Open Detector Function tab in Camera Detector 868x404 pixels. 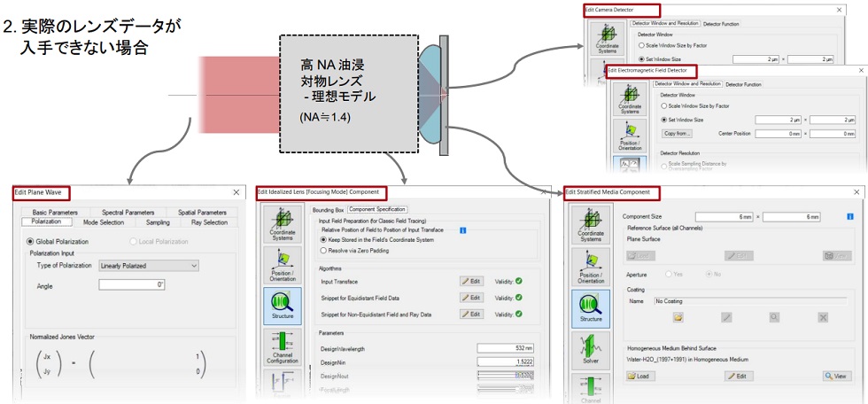click(x=721, y=24)
